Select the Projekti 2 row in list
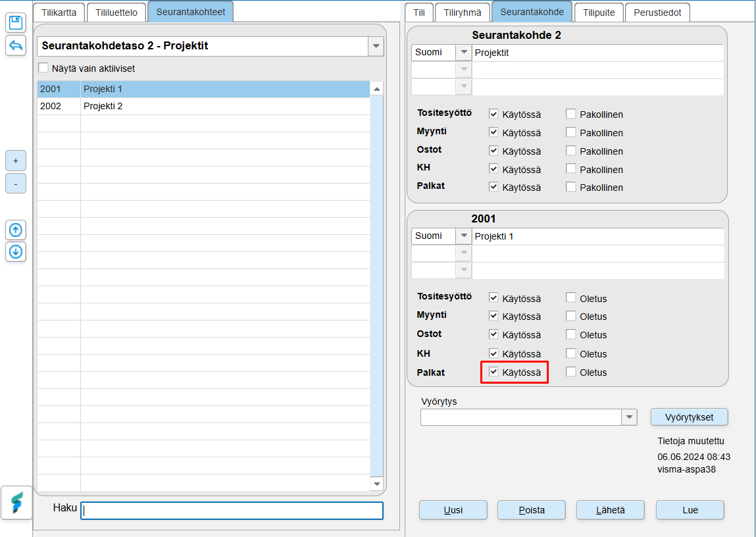 [x=203, y=106]
